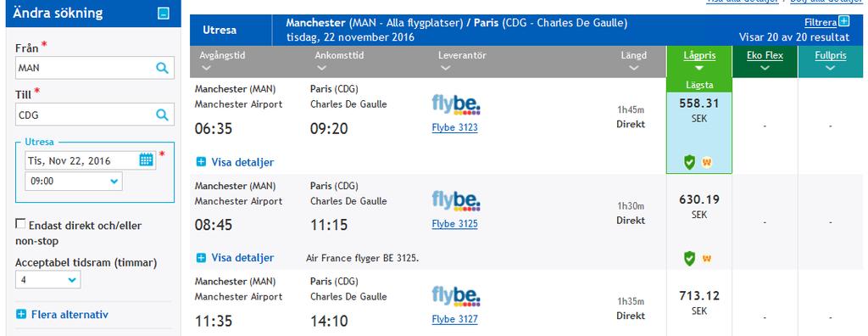Open the Flybe 3123 flight link
This screenshot has height=336, width=868.
click(x=454, y=127)
